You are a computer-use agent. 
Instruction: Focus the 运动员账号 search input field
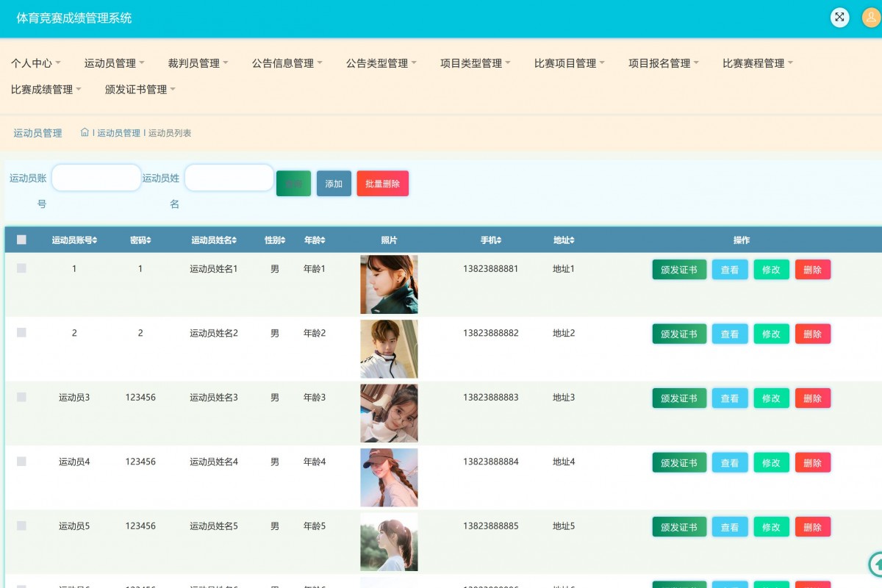[x=96, y=178]
